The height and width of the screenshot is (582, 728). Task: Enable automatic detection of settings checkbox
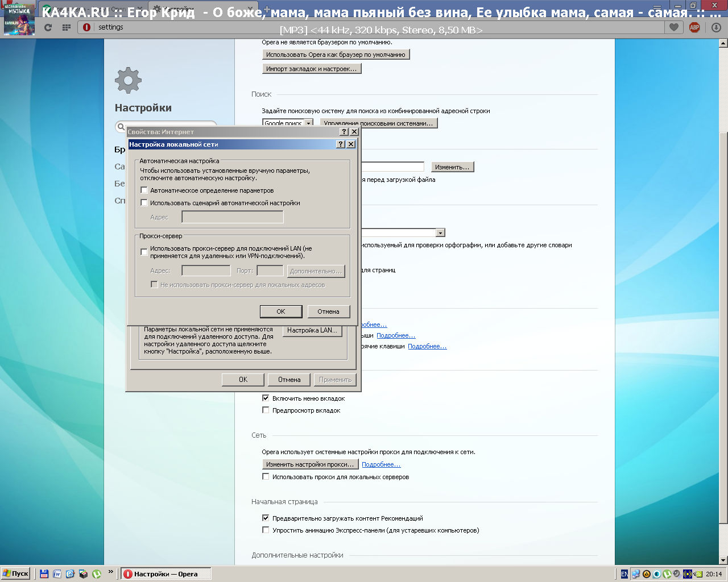tap(144, 190)
